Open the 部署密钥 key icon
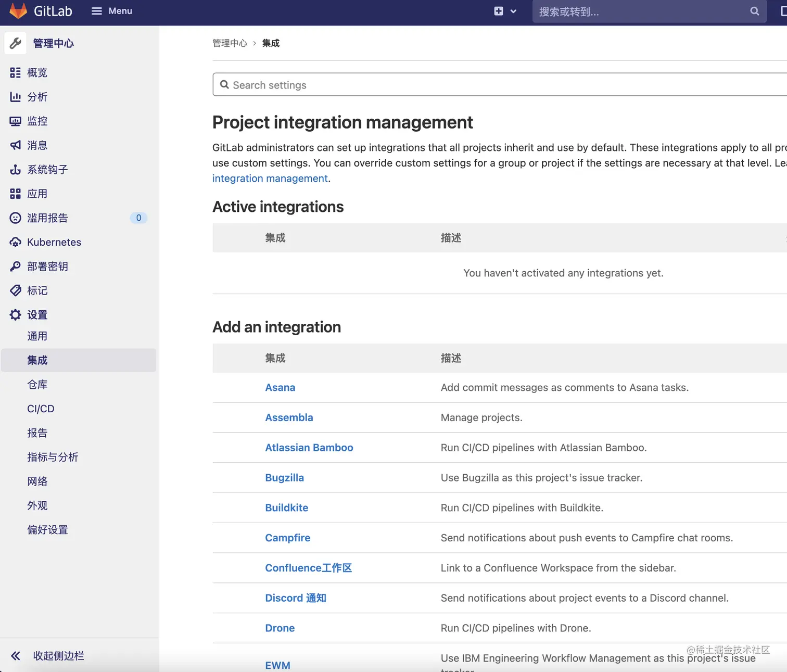This screenshot has width=787, height=672. tap(16, 266)
